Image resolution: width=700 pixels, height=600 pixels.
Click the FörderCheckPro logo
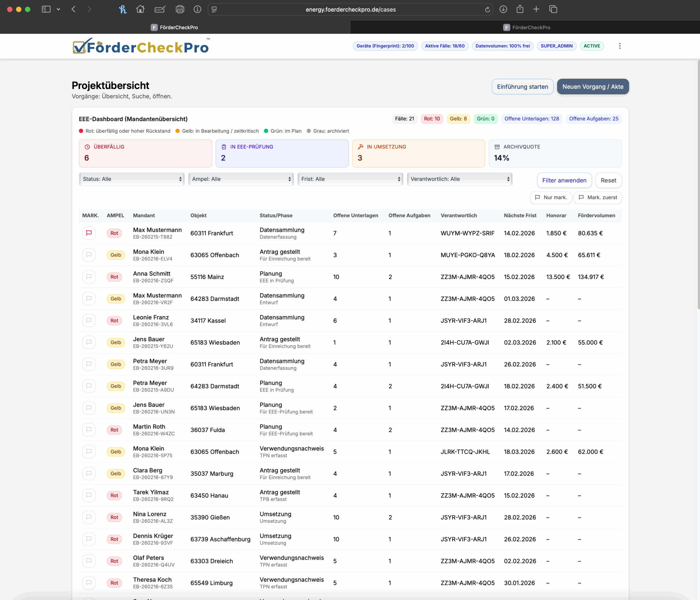(x=141, y=47)
